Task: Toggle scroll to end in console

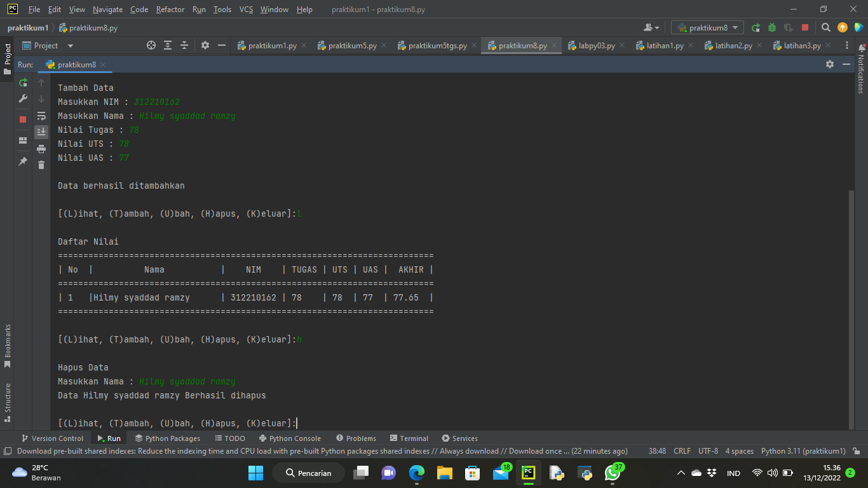Action: [41, 132]
